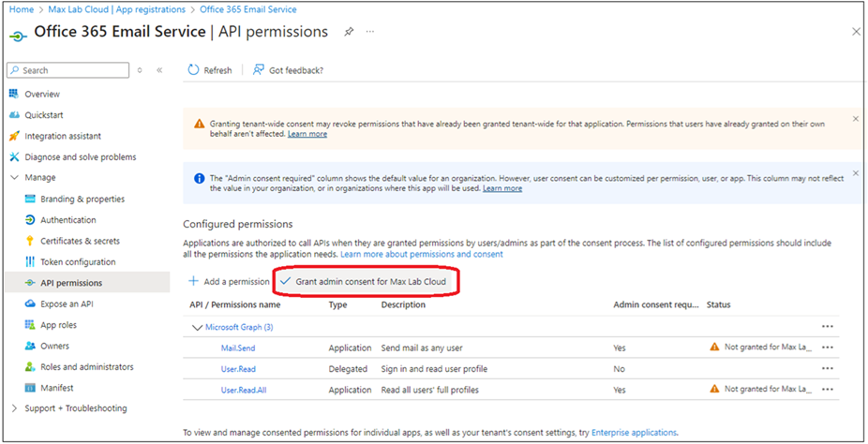Click the API / Permissions name column header
This screenshot has height=444, width=868.
tap(234, 304)
